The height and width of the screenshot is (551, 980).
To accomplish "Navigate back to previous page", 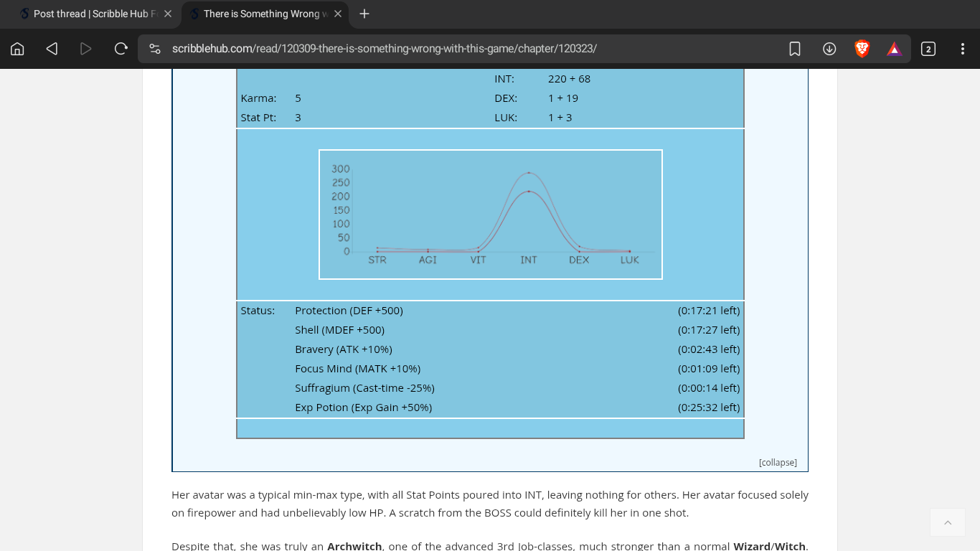I will pyautogui.click(x=52, y=49).
